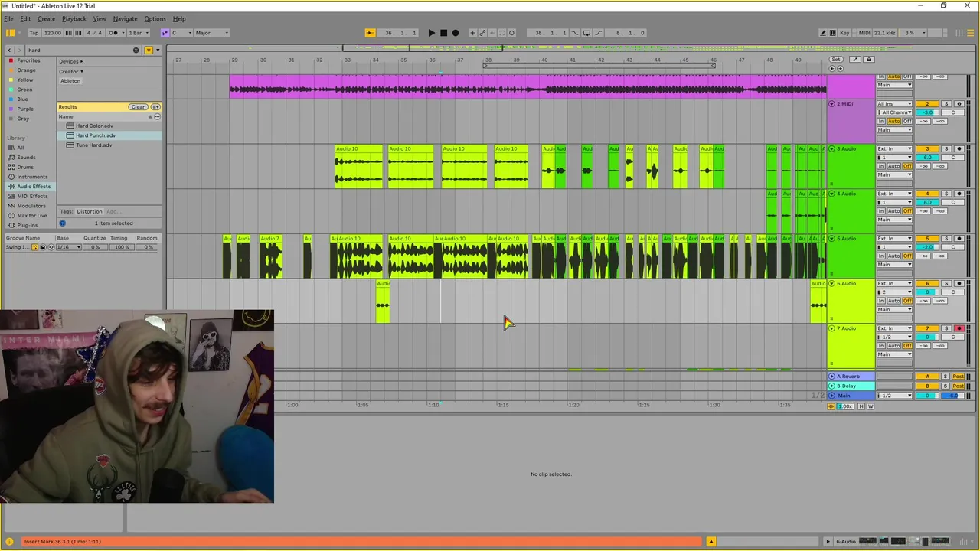Open the Create menu
The width and height of the screenshot is (980, 551).
(x=46, y=19)
